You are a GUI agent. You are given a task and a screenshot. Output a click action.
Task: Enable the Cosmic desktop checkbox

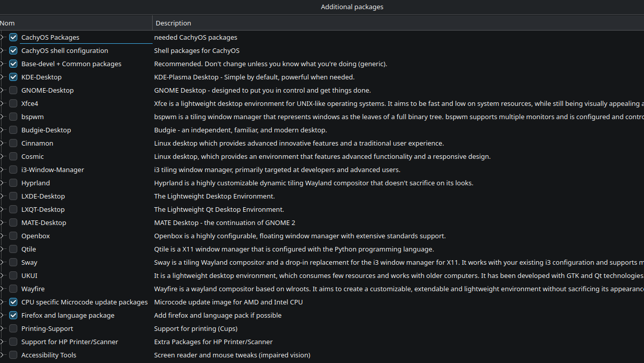pyautogui.click(x=13, y=156)
